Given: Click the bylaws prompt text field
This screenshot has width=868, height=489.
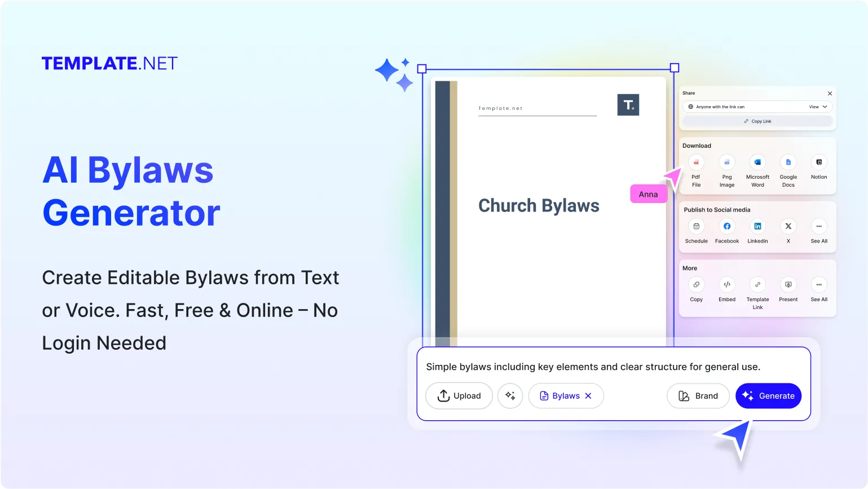Looking at the screenshot, I should (592, 367).
